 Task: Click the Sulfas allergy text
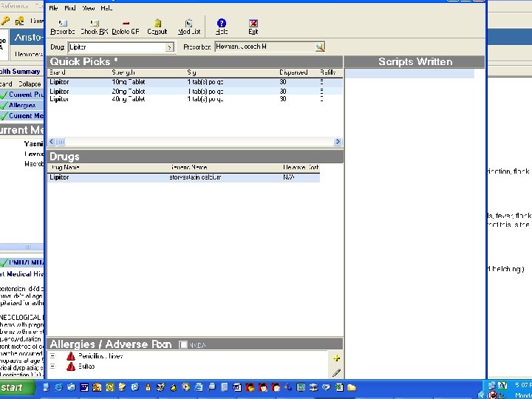point(86,366)
